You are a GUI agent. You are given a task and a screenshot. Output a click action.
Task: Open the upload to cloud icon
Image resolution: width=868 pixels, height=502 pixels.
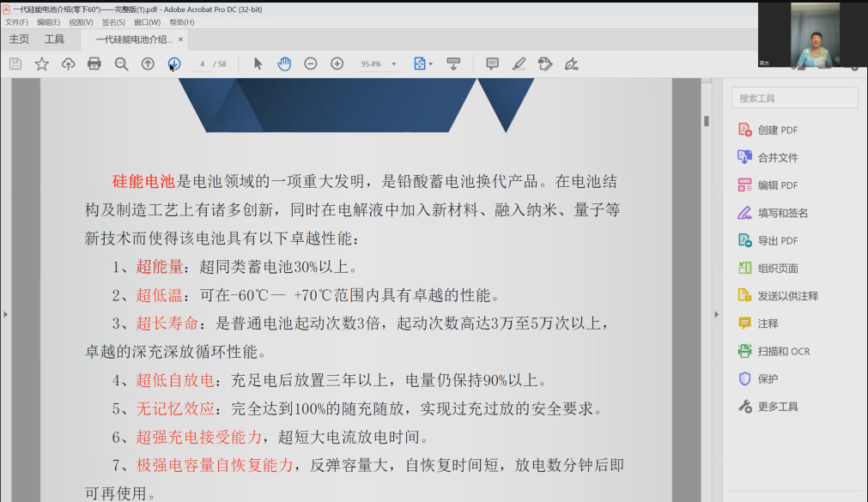68,64
